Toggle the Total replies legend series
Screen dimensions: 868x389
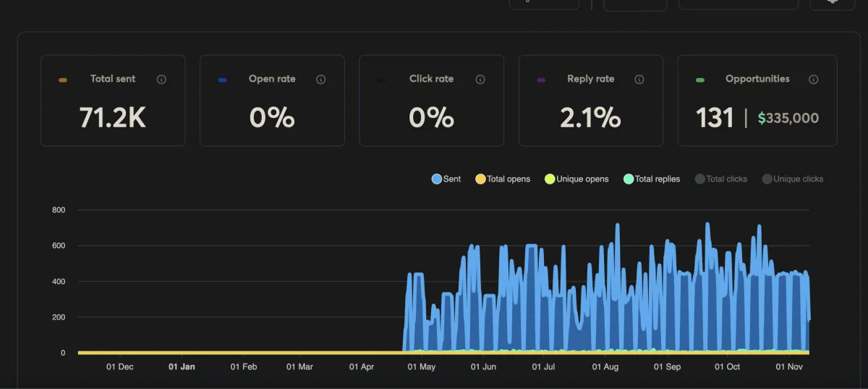coord(652,179)
